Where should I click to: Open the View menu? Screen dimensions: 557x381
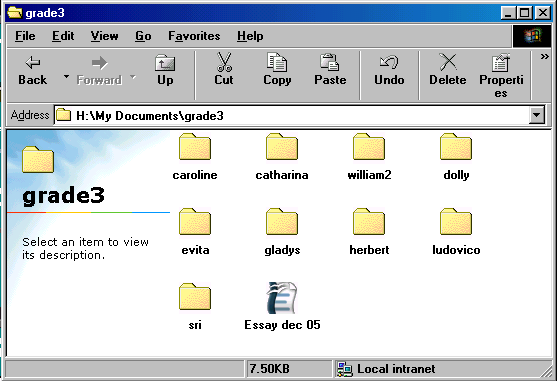104,36
